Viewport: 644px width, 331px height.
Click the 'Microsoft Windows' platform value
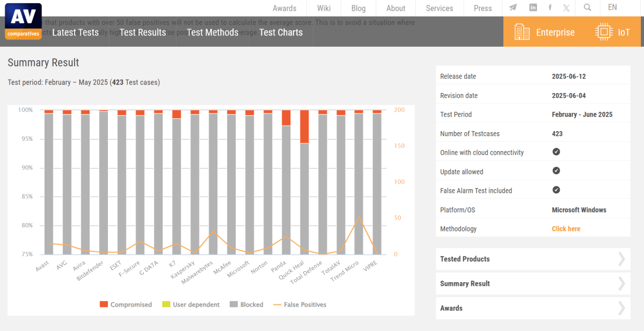pyautogui.click(x=579, y=210)
